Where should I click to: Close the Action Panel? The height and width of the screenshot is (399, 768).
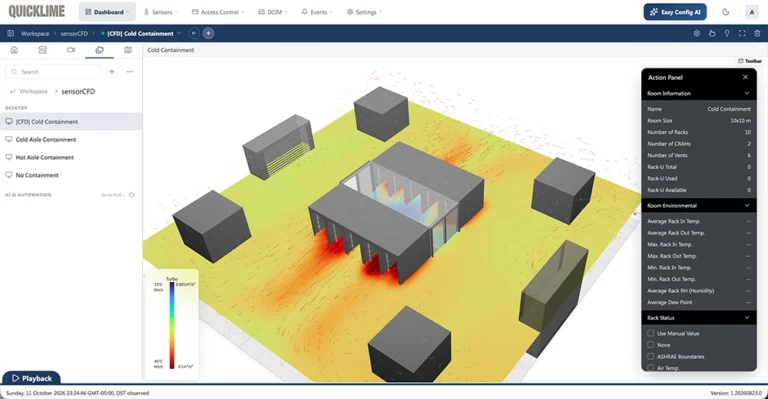click(x=745, y=77)
